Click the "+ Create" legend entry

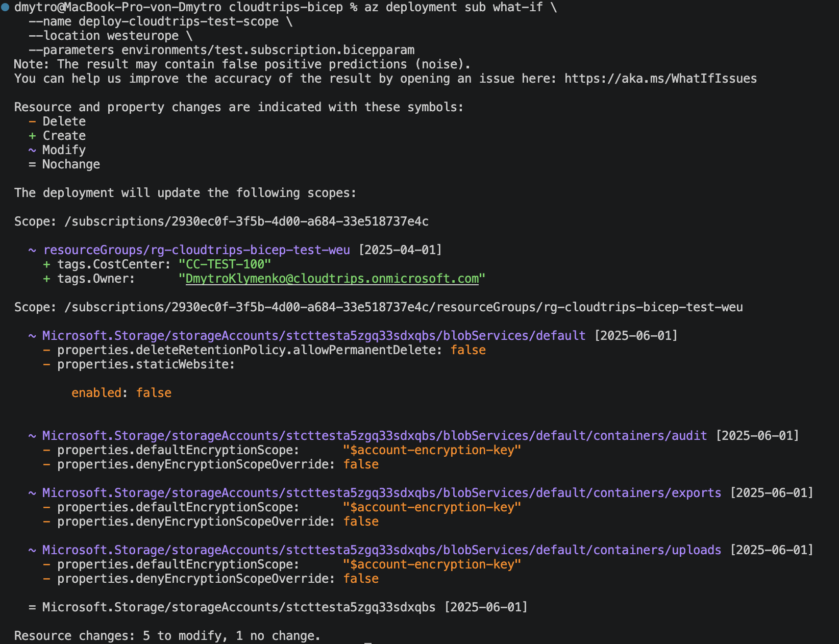pos(57,136)
